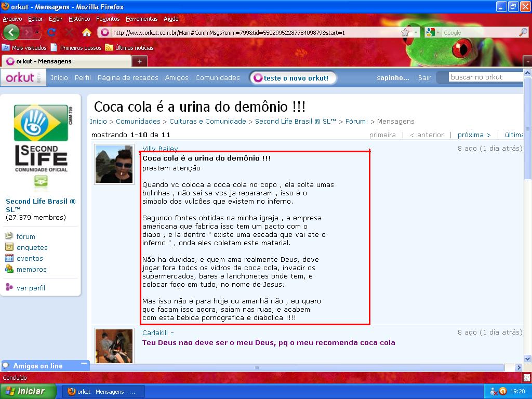Image resolution: width=532 pixels, height=399 pixels.
Task: Reload the page with the refresh icon
Action: coord(51,32)
